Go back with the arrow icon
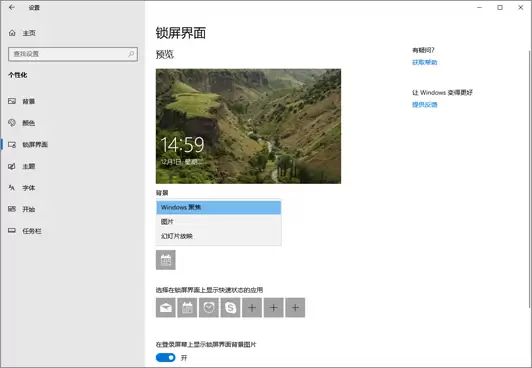 click(12, 7)
